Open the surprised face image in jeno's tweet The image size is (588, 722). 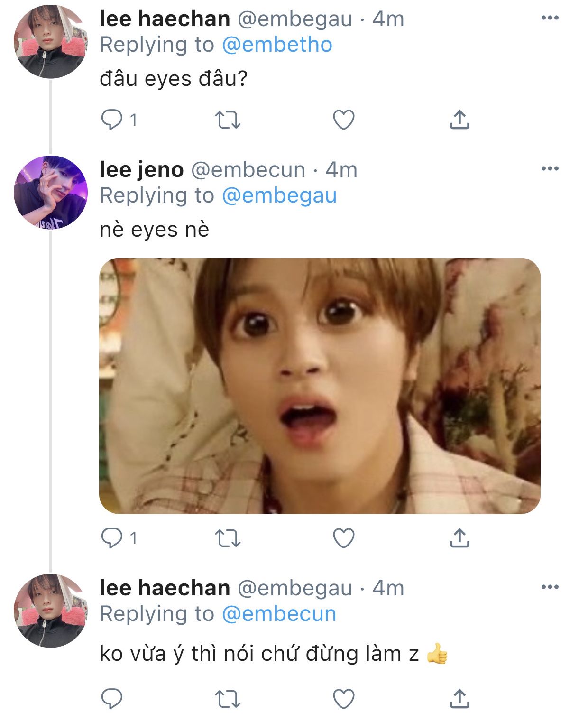coord(320,386)
